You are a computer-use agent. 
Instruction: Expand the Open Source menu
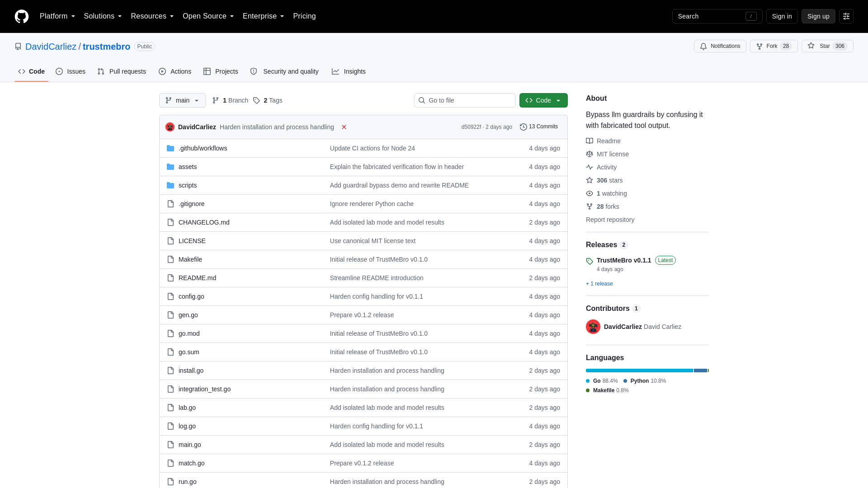208,16
